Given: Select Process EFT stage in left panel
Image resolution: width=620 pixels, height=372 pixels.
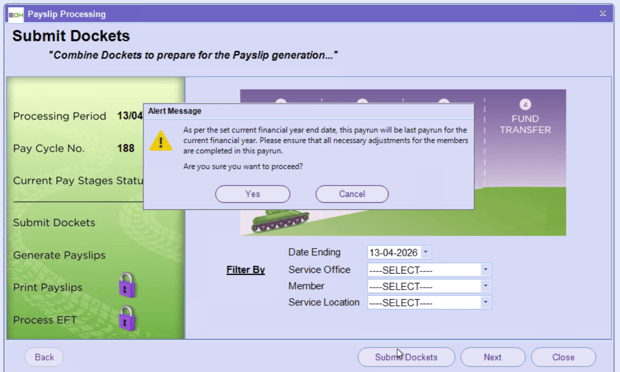Looking at the screenshot, I should (x=45, y=320).
